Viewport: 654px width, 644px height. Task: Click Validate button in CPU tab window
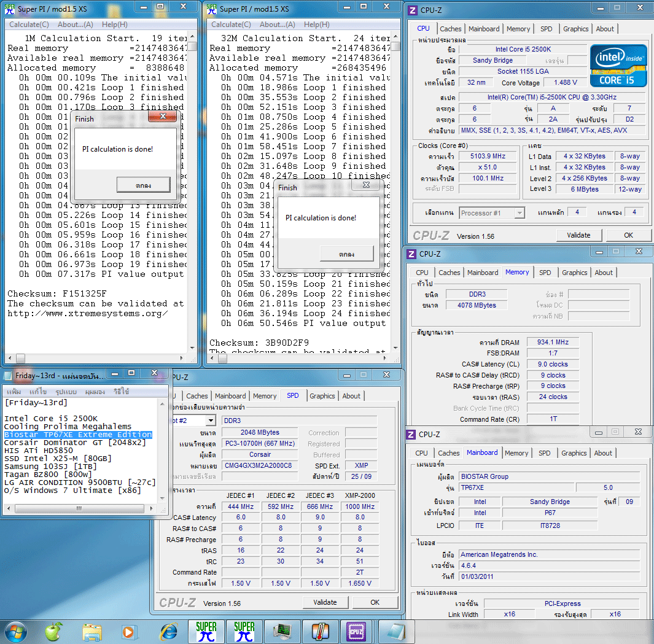click(x=578, y=235)
